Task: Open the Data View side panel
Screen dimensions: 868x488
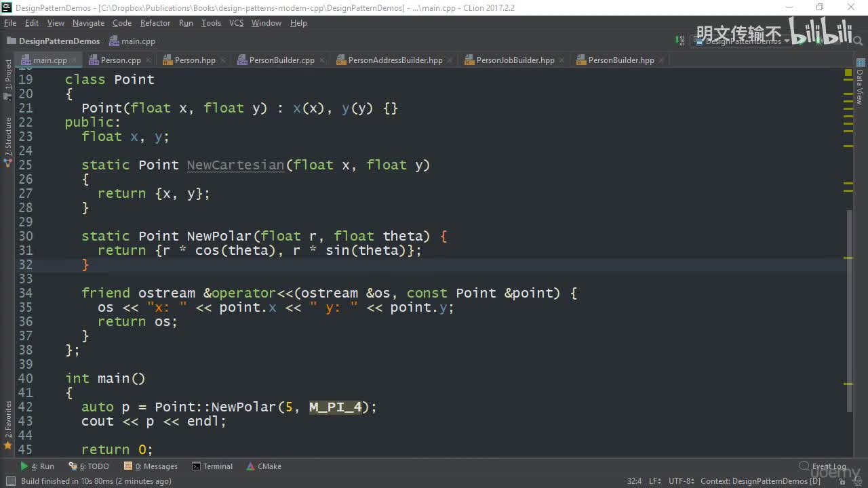Action: pos(860,81)
